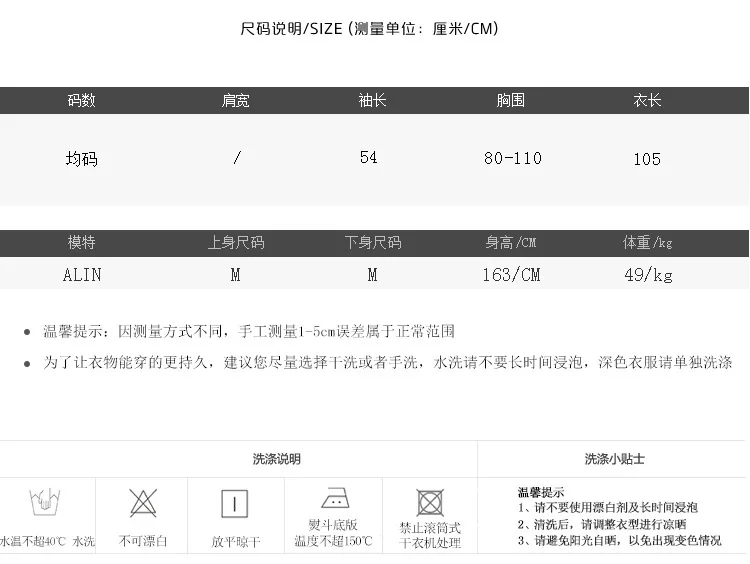The width and height of the screenshot is (750, 564).
Task: Click the '袖长' column header
Action: point(372,100)
